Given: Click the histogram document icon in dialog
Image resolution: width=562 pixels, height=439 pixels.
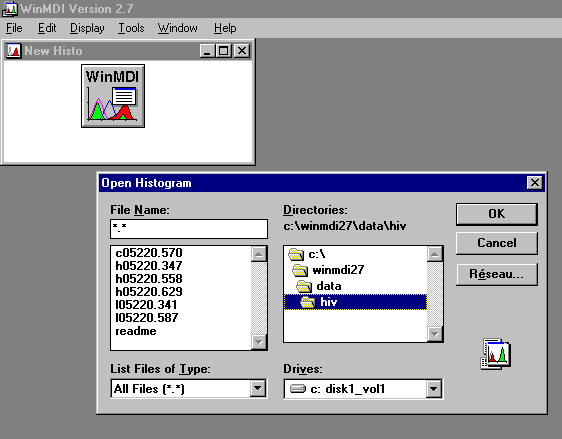Looking at the screenshot, I should [x=496, y=354].
